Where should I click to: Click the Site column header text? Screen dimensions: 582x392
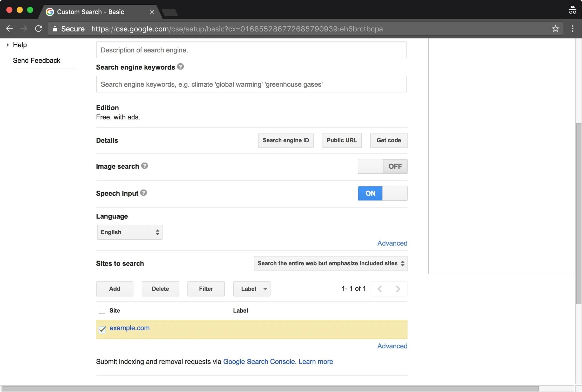coord(115,310)
